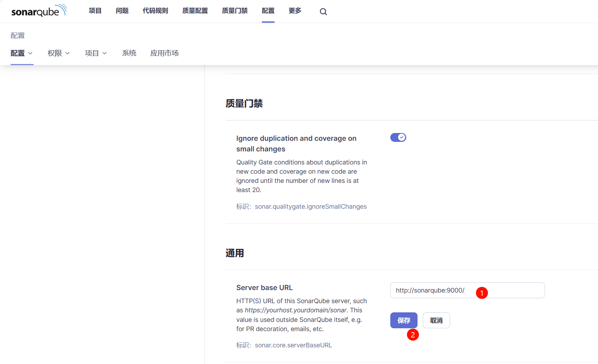
Task: Open the 项目 dropdown in sub-navigation
Action: tap(96, 53)
